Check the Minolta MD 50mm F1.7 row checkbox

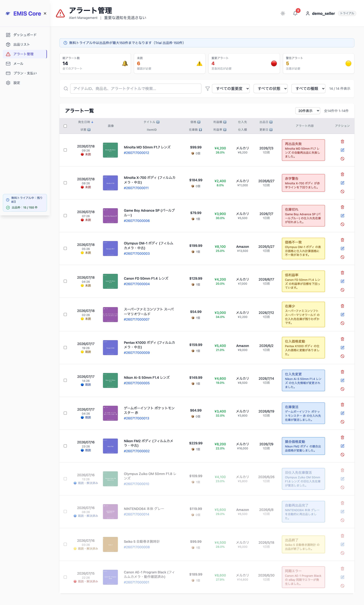tap(65, 150)
